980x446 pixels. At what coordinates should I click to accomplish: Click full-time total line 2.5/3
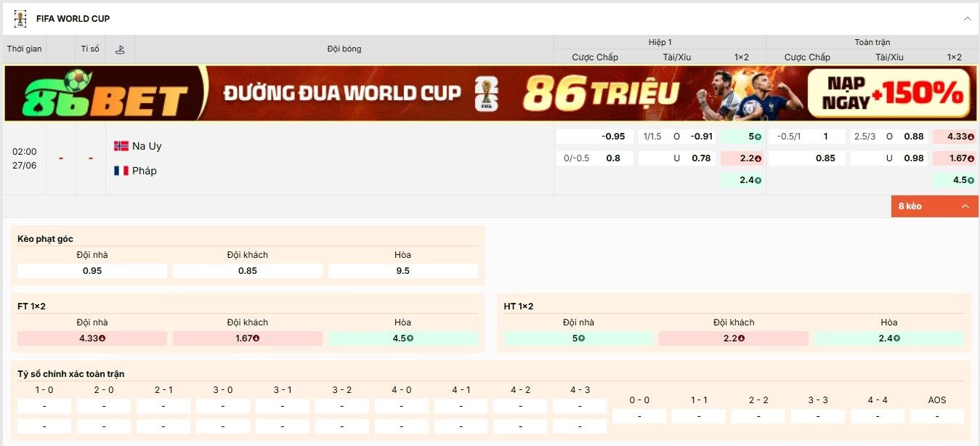(865, 137)
